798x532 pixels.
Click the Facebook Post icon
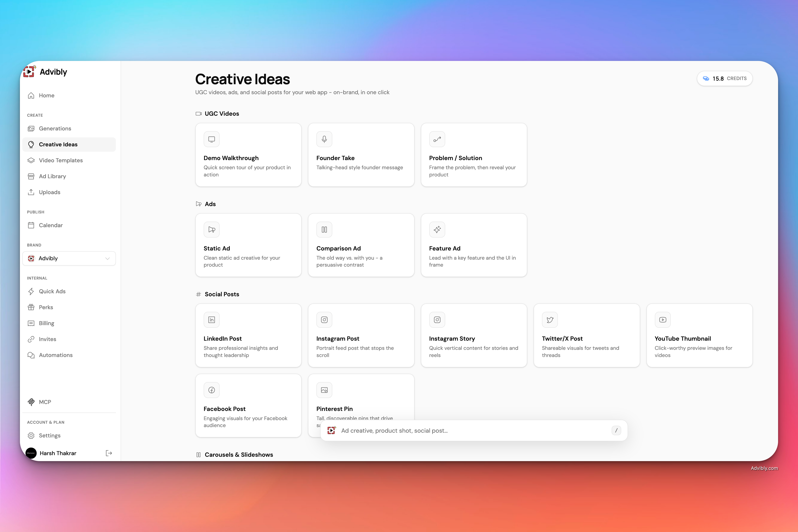[x=211, y=390]
